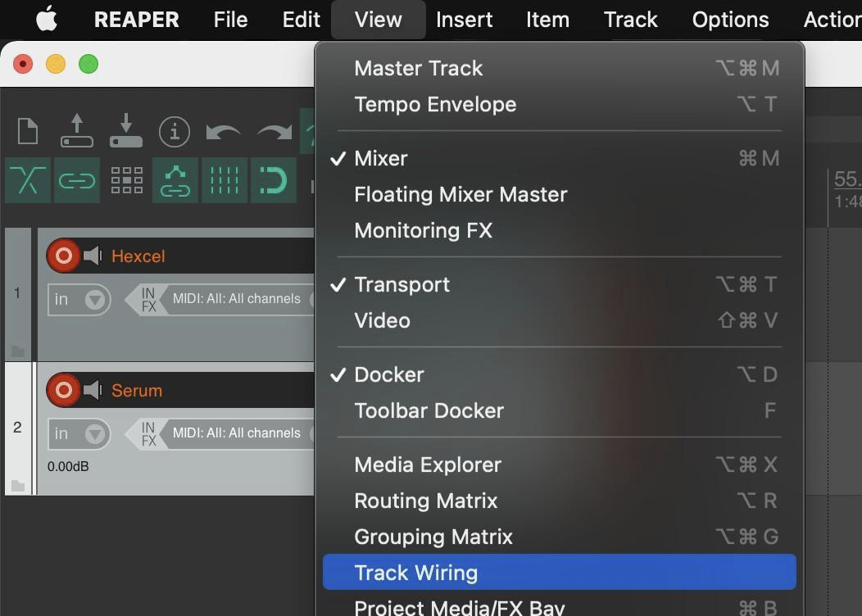Toggle record monitoring speaker on Serum track
The height and width of the screenshot is (616, 862).
93,390
